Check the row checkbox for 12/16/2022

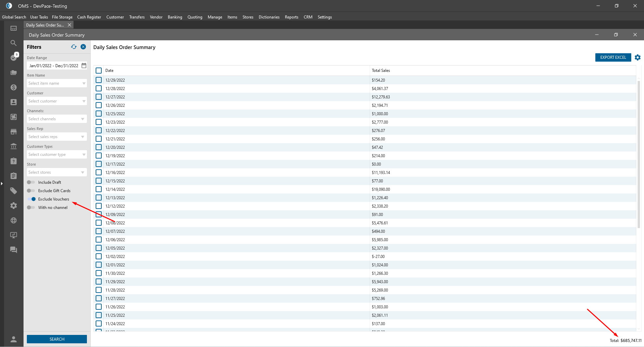click(x=99, y=172)
